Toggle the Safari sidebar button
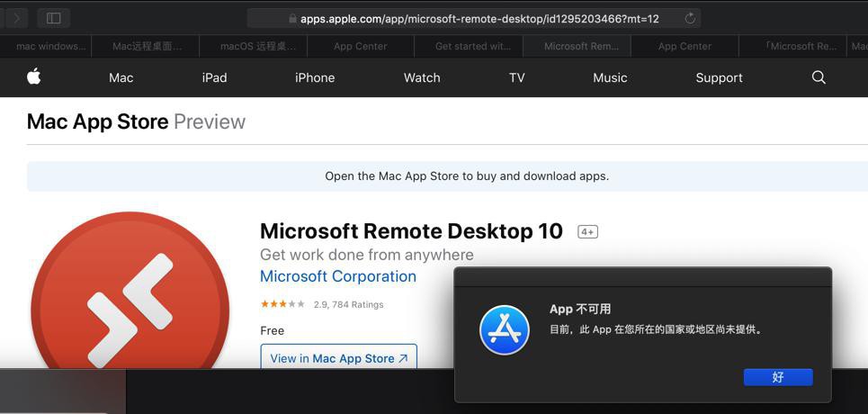Viewport: 868px width, 414px height. coord(54,18)
